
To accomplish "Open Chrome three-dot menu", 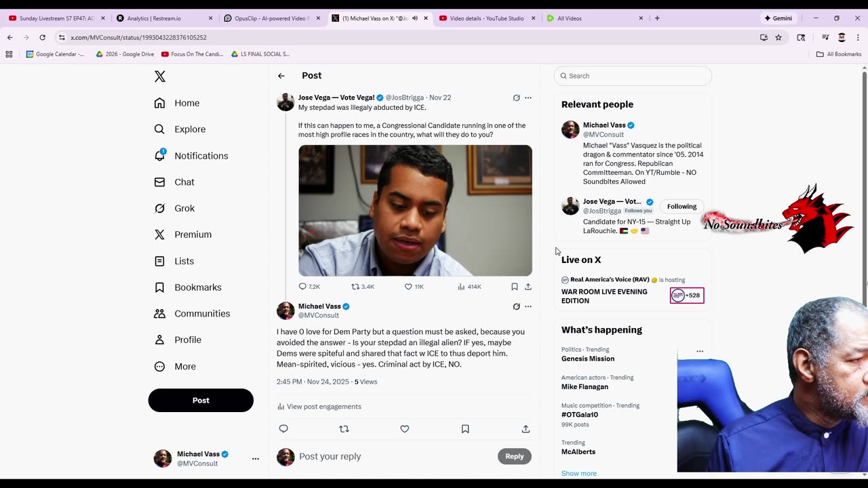I will 858,38.
